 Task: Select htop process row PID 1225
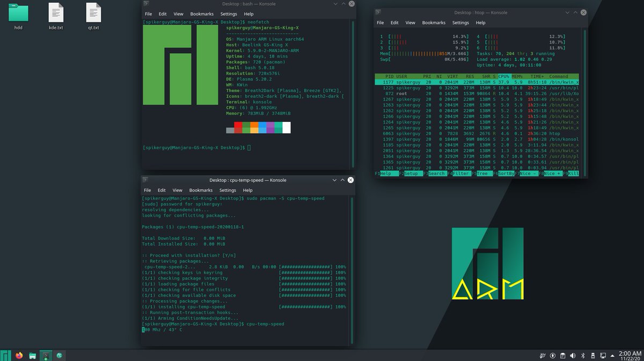point(477,88)
